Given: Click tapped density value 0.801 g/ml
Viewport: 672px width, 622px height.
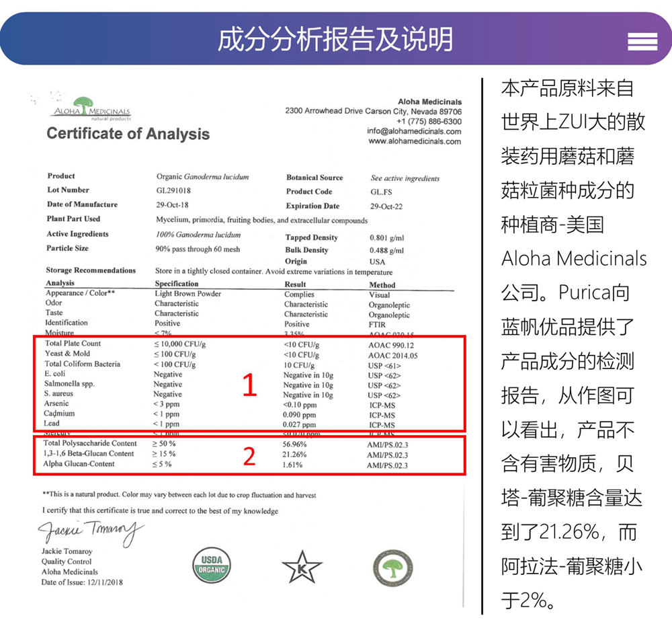Looking at the screenshot, I should [387, 238].
